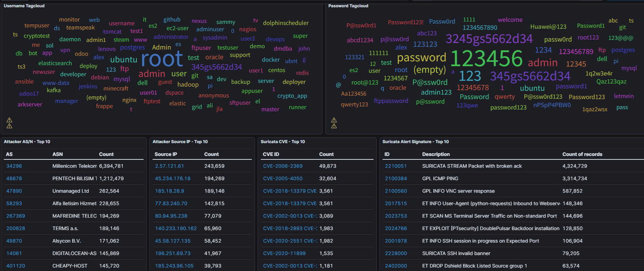Image resolution: width=644 pixels, height=271 pixels.
Task: Open CVE-2006-2369 link
Action: [283, 166]
